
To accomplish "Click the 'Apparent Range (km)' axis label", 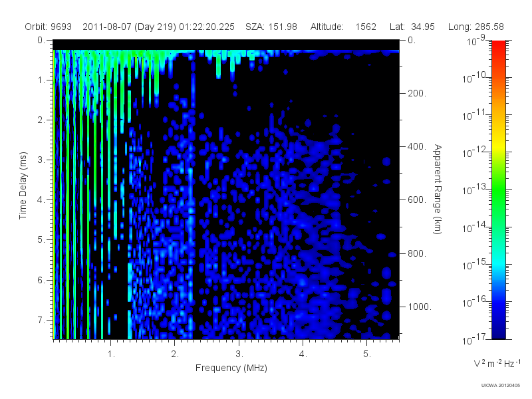I will pos(438,189).
